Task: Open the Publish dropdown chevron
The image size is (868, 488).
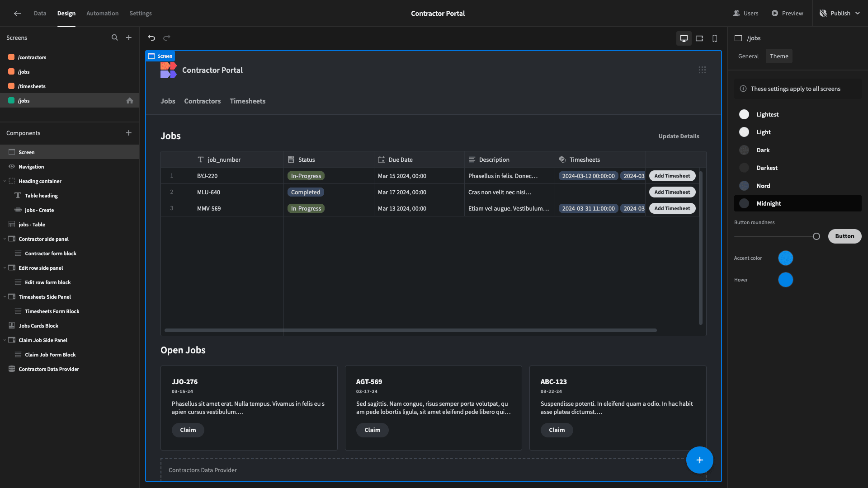Action: click(858, 14)
